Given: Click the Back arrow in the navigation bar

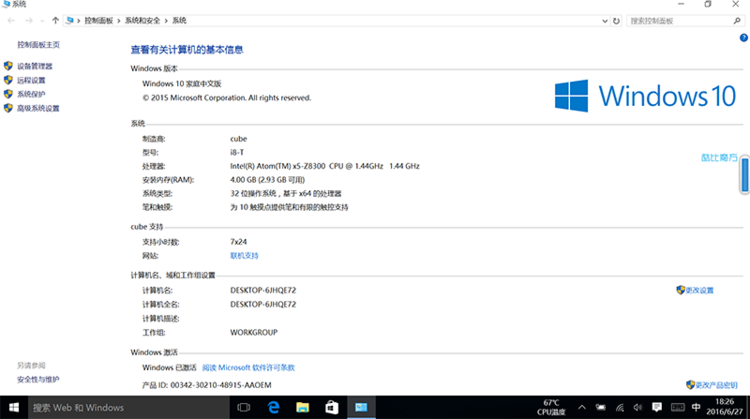Looking at the screenshot, I should tap(11, 20).
